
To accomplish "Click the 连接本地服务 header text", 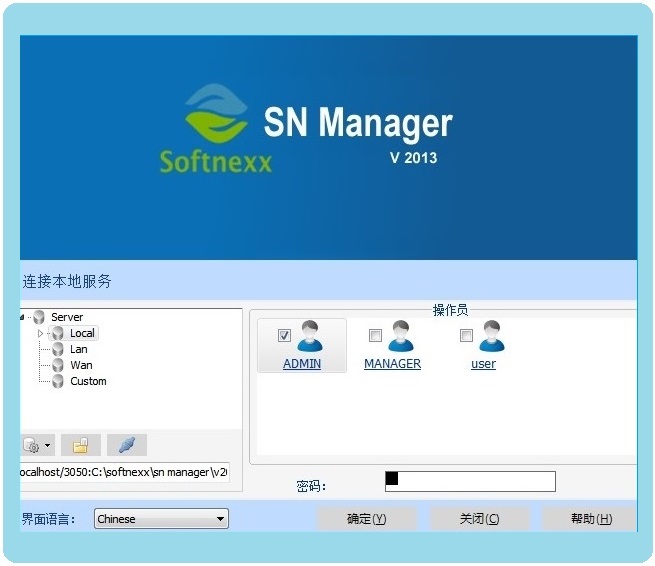I will [x=67, y=282].
